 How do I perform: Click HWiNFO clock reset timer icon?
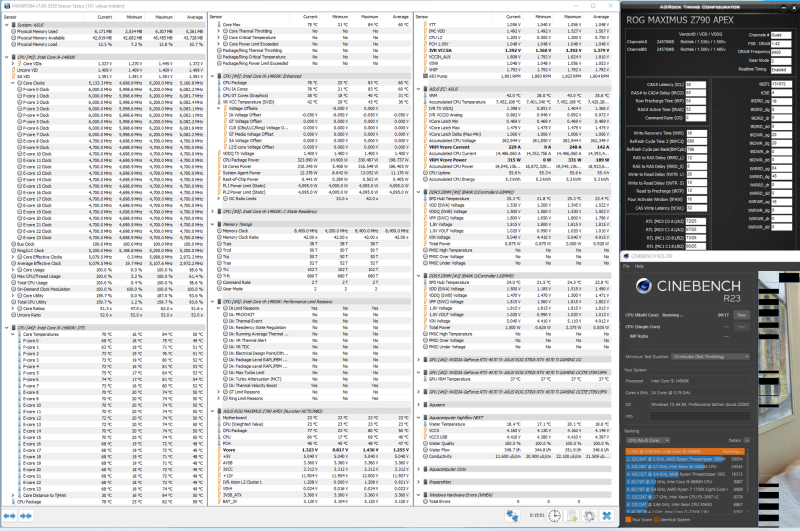coord(555,516)
